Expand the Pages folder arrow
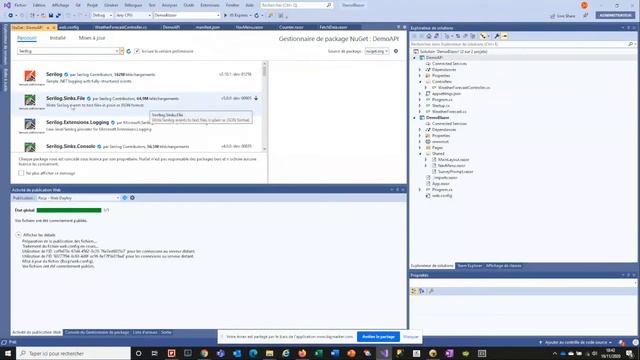Image resolution: width=640 pixels, height=360 pixels. (420, 148)
